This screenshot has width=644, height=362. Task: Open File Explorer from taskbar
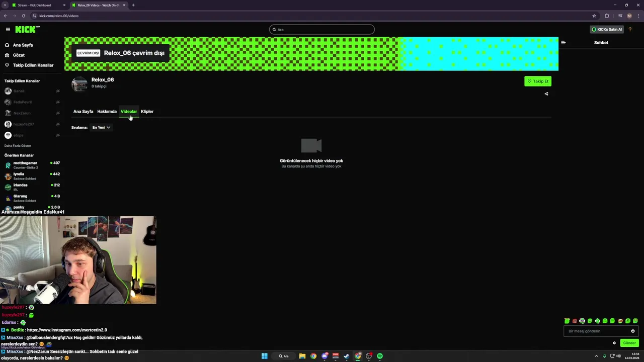pos(302,356)
